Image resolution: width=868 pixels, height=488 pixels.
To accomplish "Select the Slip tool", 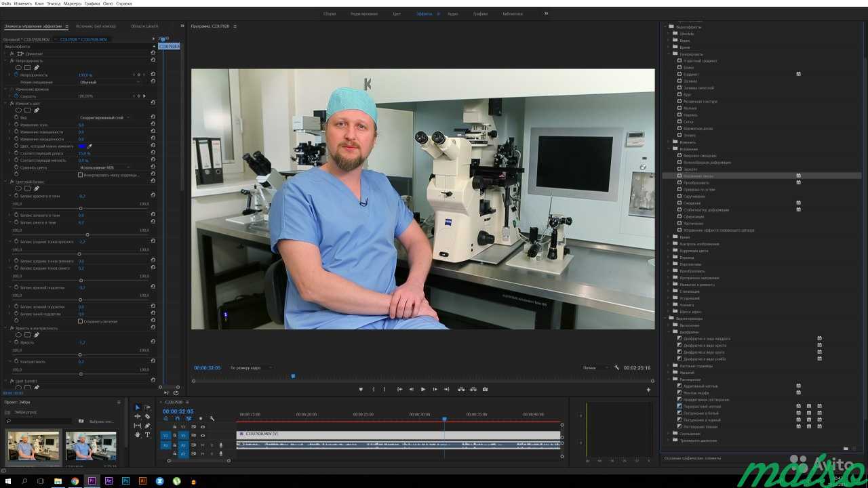I will (x=138, y=426).
